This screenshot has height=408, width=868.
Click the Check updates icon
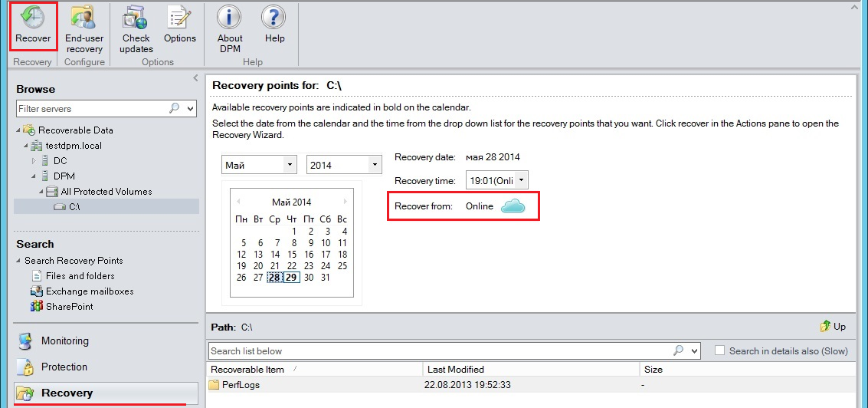(136, 18)
